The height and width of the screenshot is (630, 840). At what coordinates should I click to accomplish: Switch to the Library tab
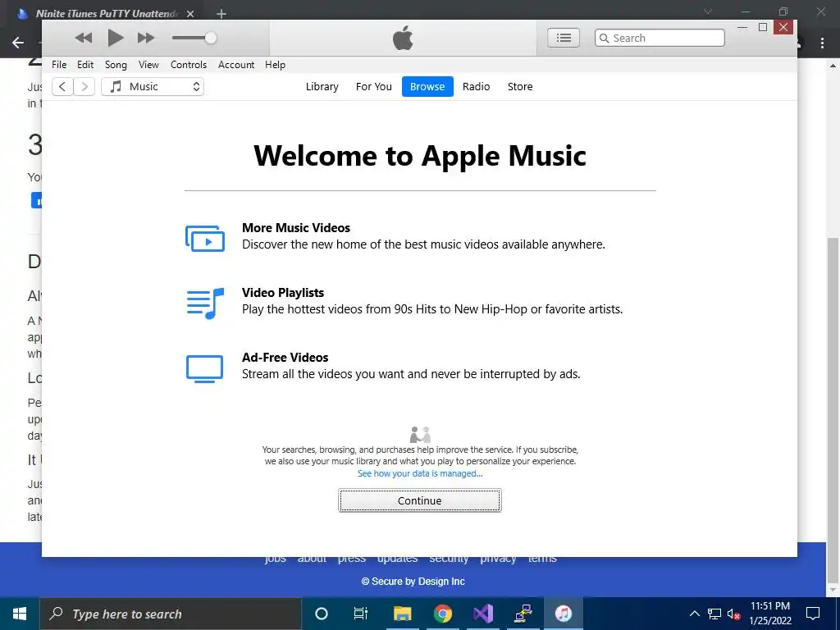click(322, 87)
